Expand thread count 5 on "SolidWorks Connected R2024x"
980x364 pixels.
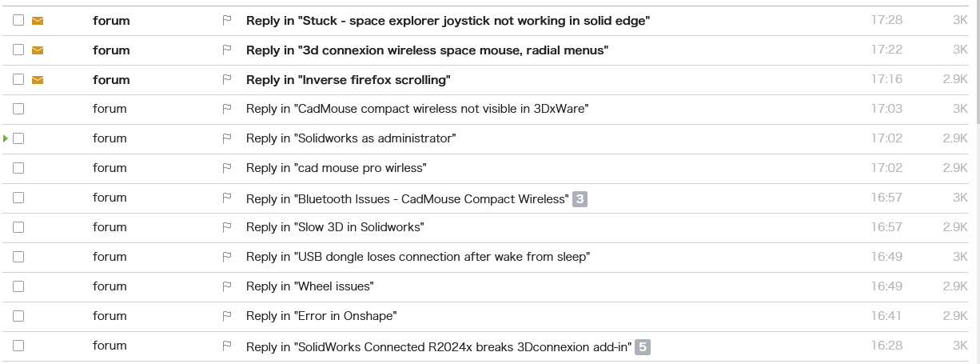click(x=643, y=346)
